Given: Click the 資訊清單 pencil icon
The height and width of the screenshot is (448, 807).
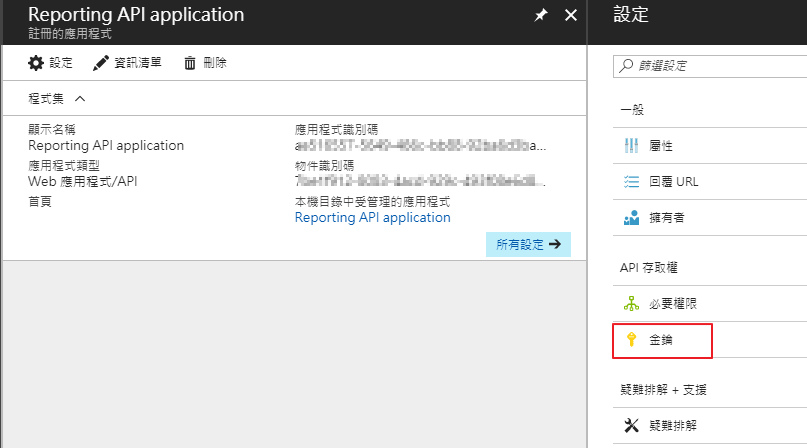Looking at the screenshot, I should (101, 63).
